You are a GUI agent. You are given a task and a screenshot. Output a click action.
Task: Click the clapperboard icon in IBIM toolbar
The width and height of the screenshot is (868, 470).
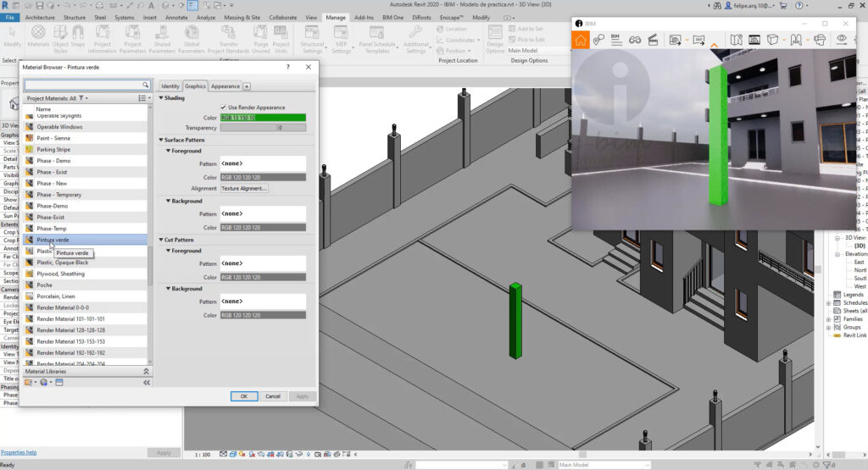tap(653, 40)
